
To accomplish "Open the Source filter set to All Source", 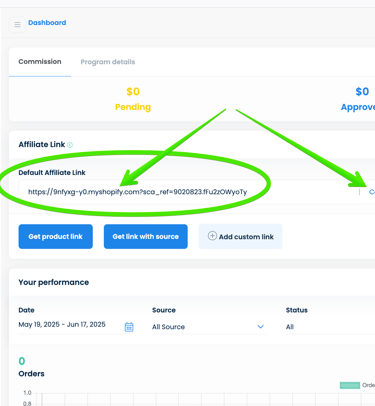I will click(209, 327).
